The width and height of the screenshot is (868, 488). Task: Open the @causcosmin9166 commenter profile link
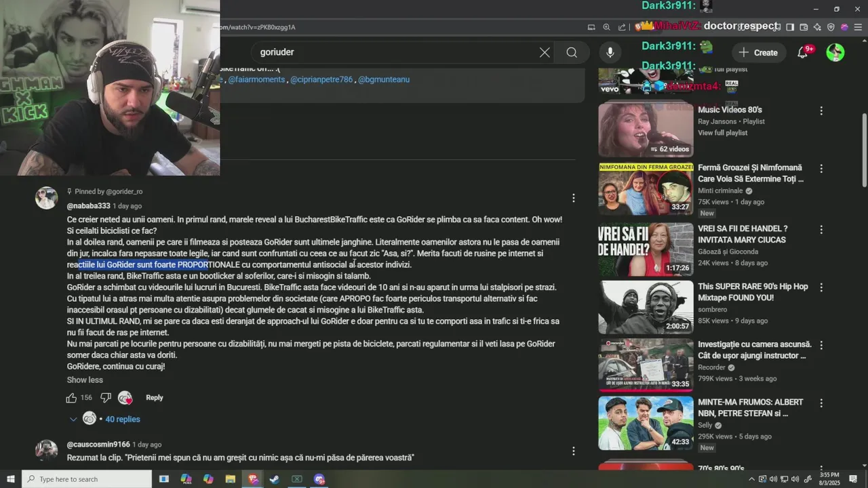(98, 445)
